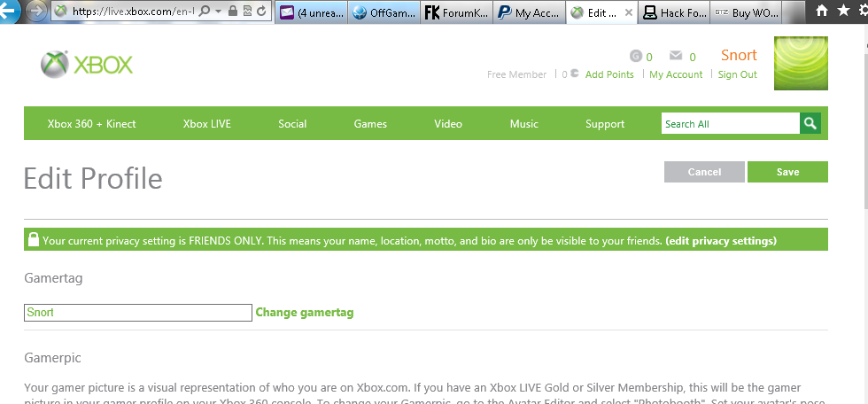Open the My Account link

click(x=676, y=74)
